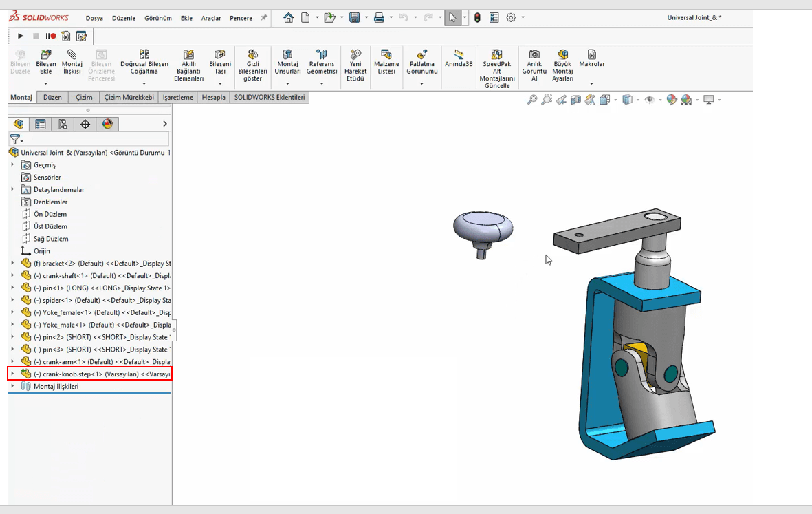Expand crank-knob.step<1> component node
The image size is (812, 514).
12,374
